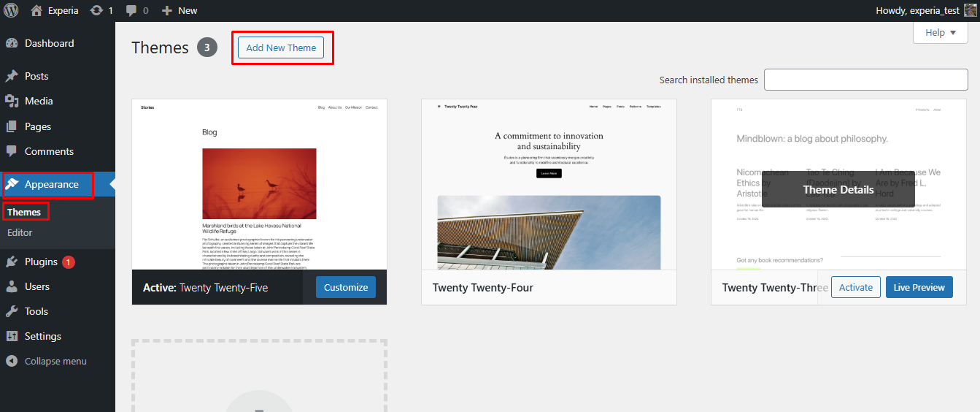The image size is (980, 412).
Task: Open the WordPress logo menu
Action: click(x=11, y=10)
